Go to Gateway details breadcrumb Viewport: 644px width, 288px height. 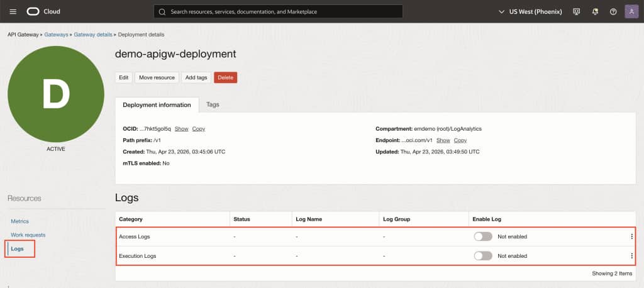93,35
